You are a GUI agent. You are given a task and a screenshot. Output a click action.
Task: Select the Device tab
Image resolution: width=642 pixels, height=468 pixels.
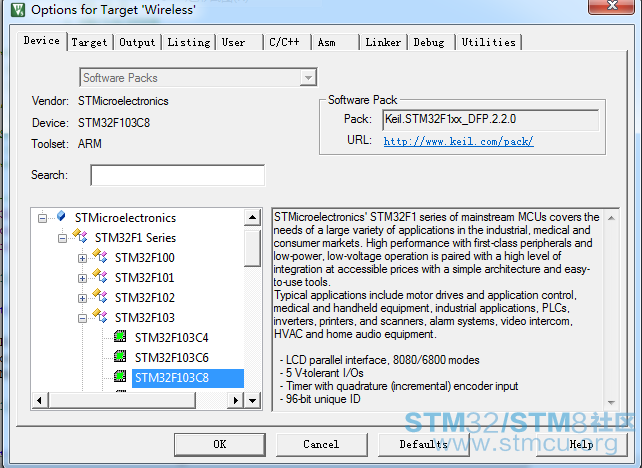pyautogui.click(x=42, y=41)
